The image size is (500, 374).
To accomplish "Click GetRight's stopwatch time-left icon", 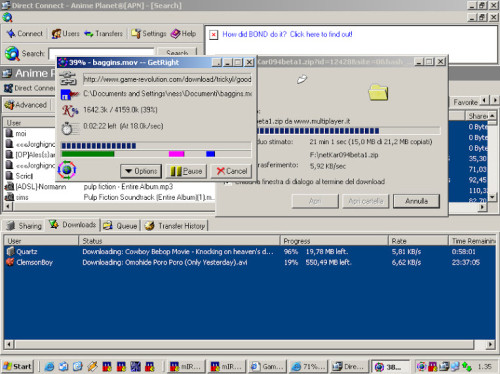I will [67, 128].
